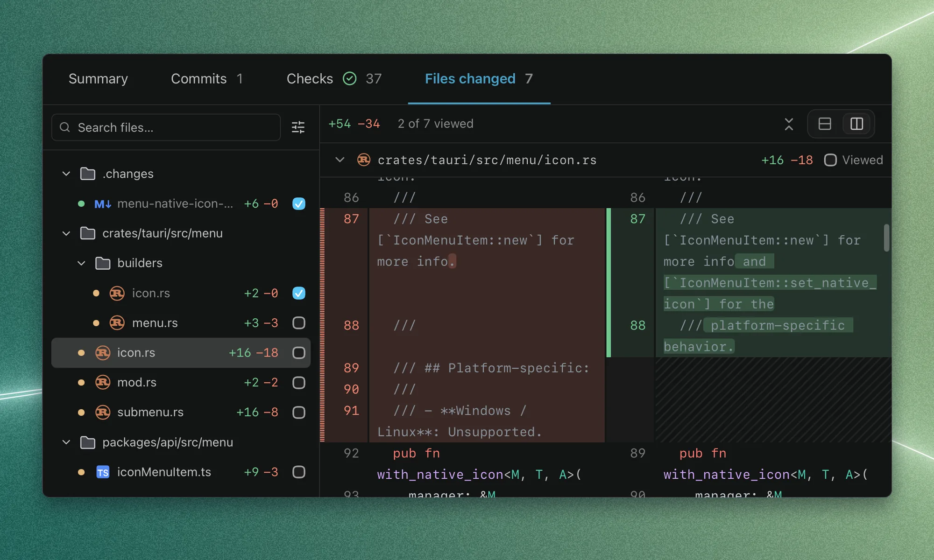The height and width of the screenshot is (560, 934).
Task: Open mod.rs in the file tree
Action: [x=181, y=383]
